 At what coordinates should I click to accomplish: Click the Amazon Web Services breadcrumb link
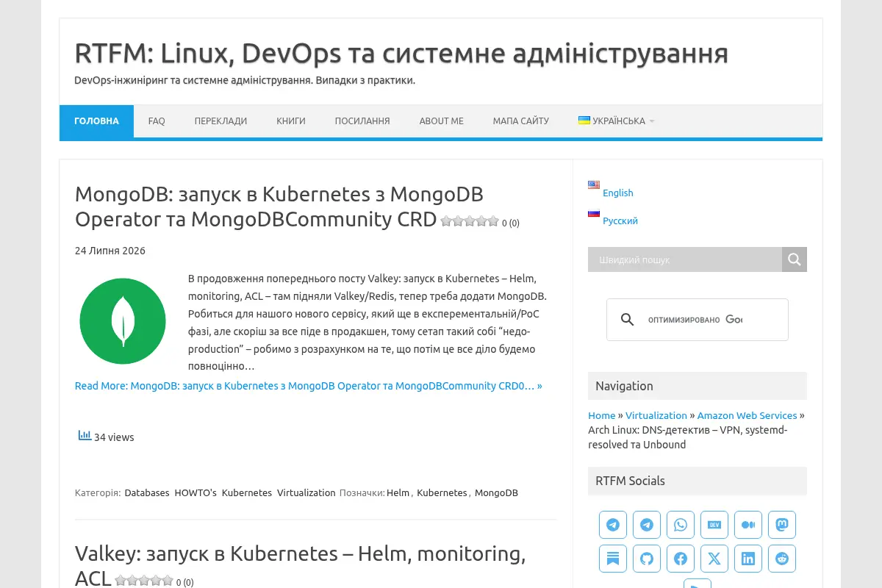coord(747,415)
